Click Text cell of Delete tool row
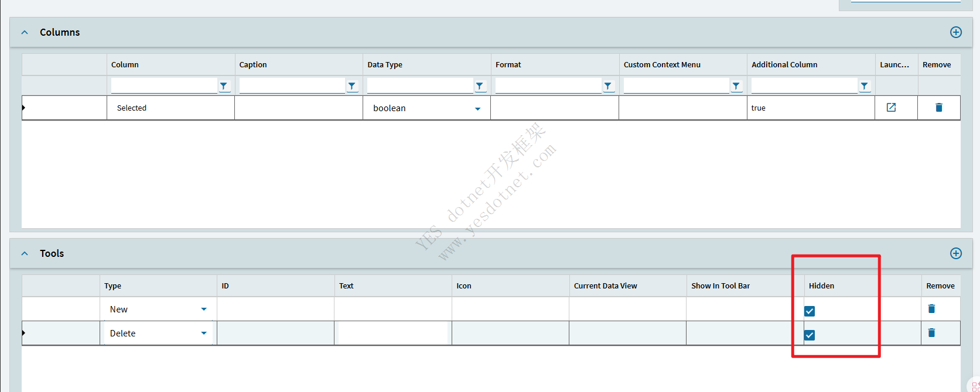 tap(392, 333)
